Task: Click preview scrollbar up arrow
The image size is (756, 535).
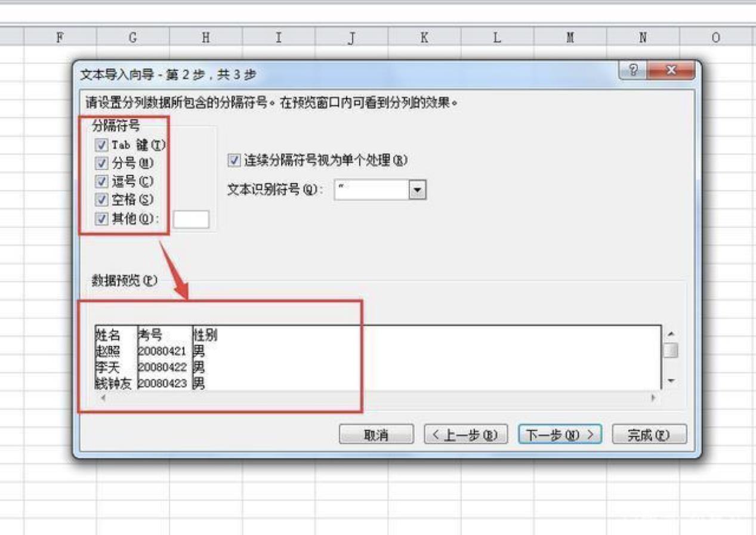Action: pos(671,333)
